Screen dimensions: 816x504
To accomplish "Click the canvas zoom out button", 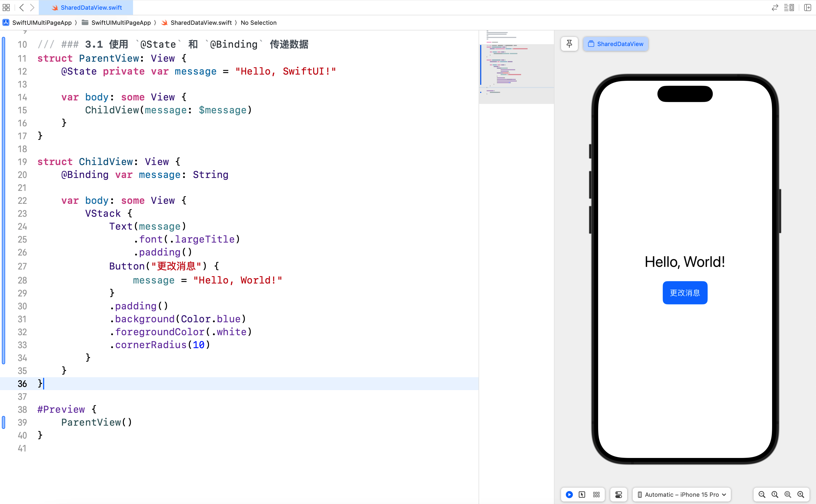I will [761, 493].
